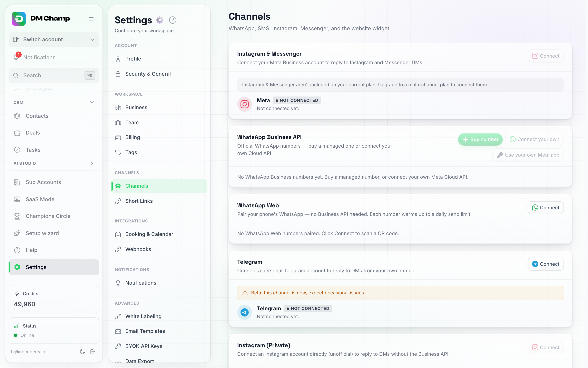Click the log out icon in sidebar footer

click(92, 351)
